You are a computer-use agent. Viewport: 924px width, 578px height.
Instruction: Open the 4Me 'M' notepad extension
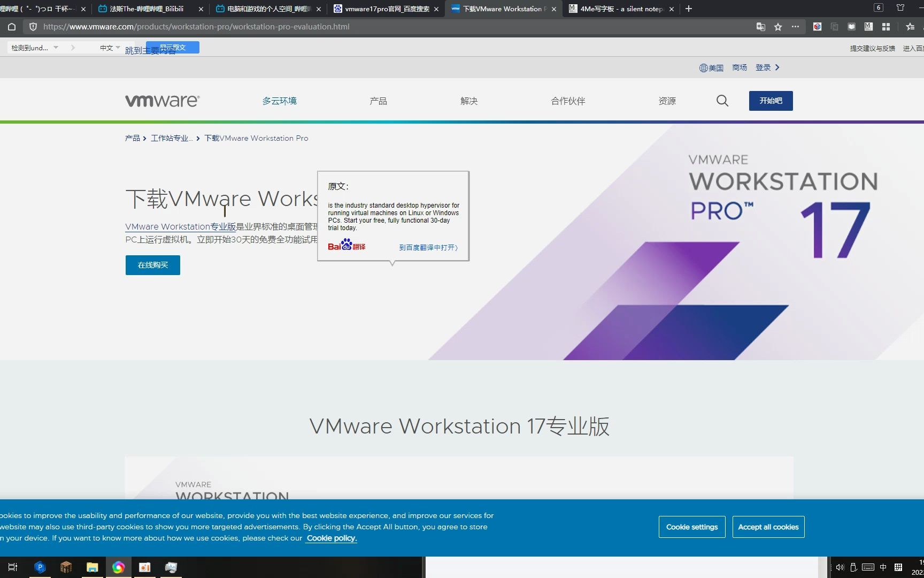click(x=868, y=27)
